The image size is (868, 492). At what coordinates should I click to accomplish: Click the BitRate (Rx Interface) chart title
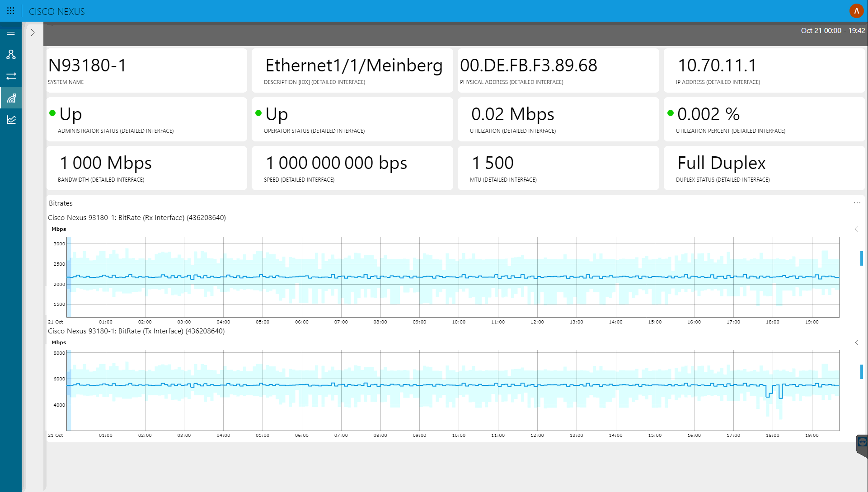click(x=137, y=218)
